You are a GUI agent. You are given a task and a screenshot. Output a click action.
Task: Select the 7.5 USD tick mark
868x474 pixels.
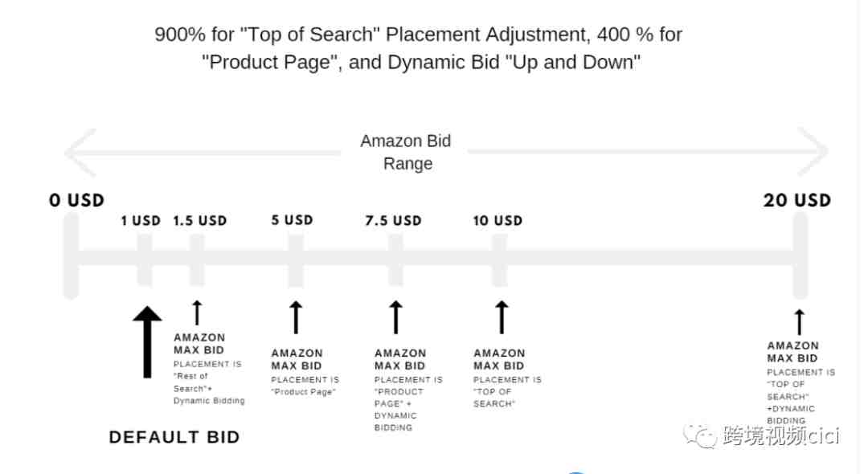[395, 260]
